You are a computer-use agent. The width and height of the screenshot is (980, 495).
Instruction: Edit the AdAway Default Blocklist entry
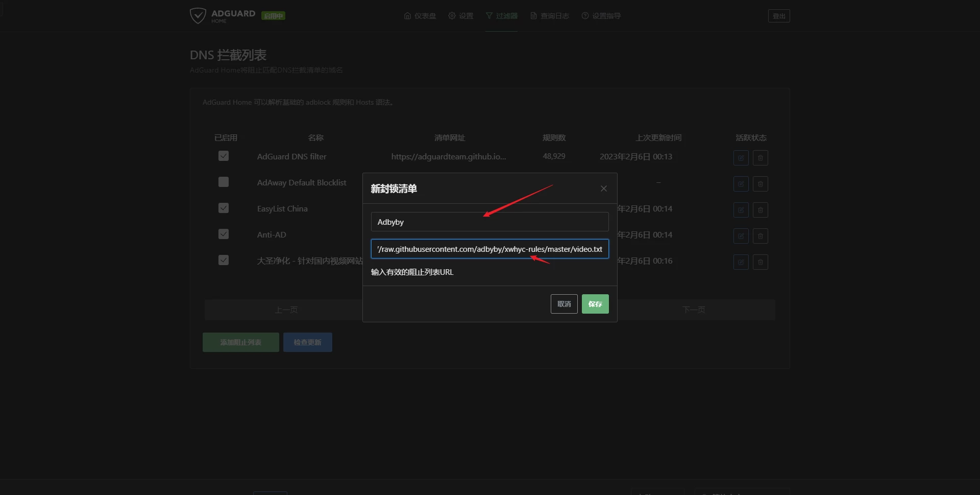click(x=741, y=184)
